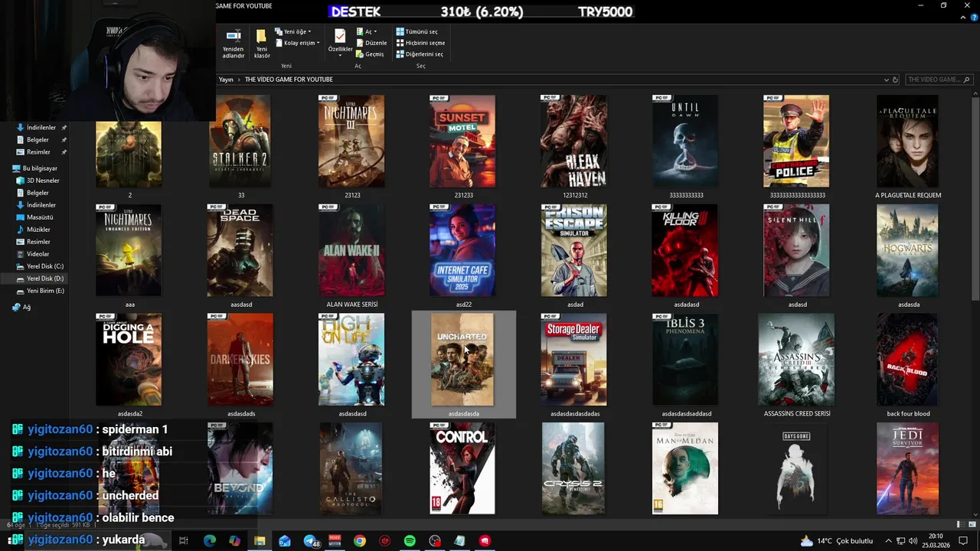Open İndirilenler pinned in quick access

pos(41,128)
